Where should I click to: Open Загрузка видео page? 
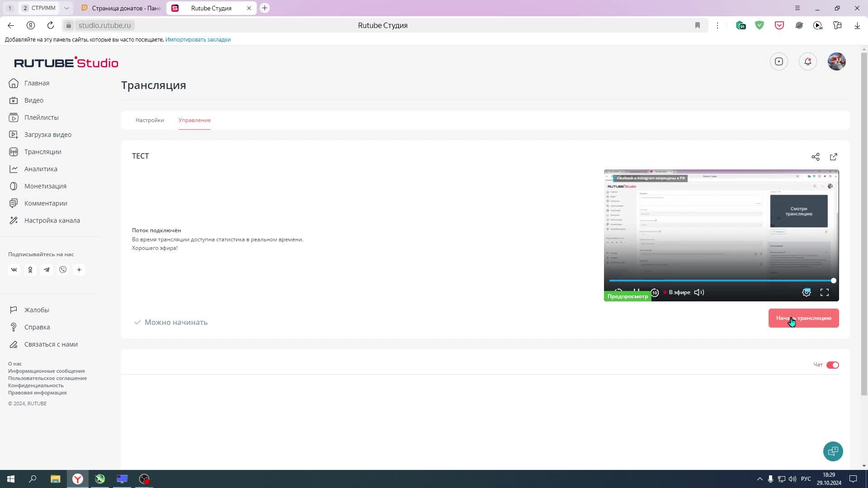[x=40, y=135]
